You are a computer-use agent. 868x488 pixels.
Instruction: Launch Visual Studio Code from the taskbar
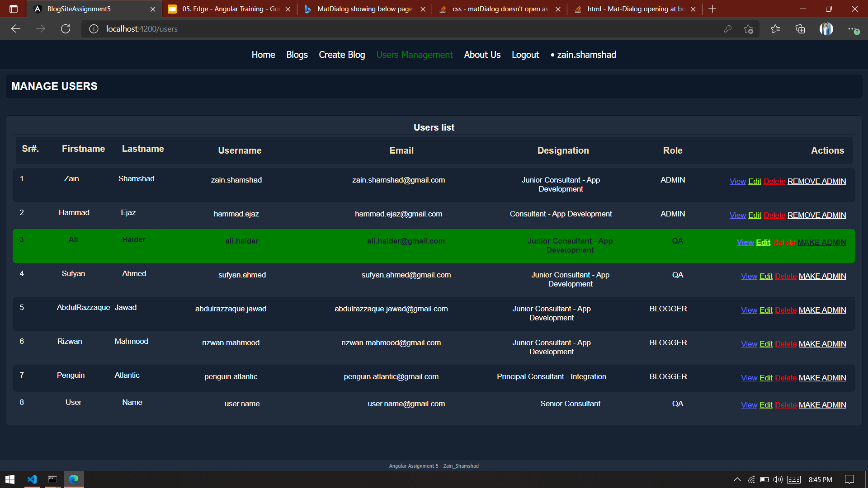(32, 479)
